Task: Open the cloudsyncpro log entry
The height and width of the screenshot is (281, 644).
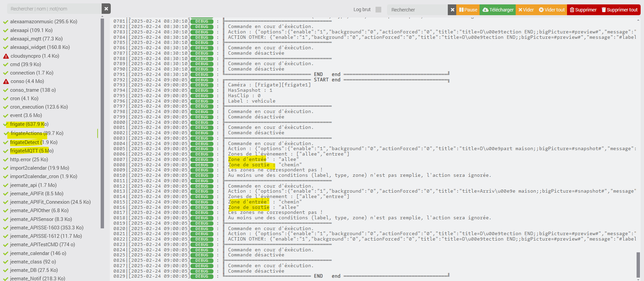Action: pyautogui.click(x=35, y=56)
